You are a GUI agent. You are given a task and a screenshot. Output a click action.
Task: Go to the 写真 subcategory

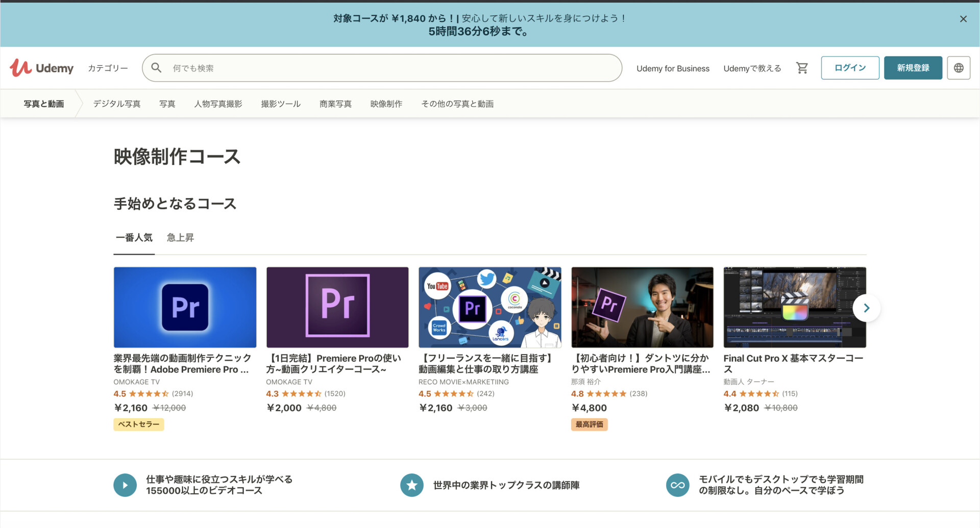[x=167, y=104]
